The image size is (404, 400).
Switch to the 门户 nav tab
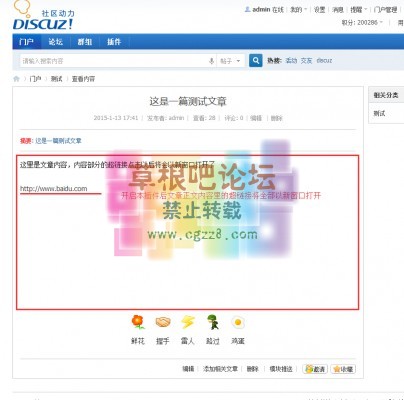point(27,42)
